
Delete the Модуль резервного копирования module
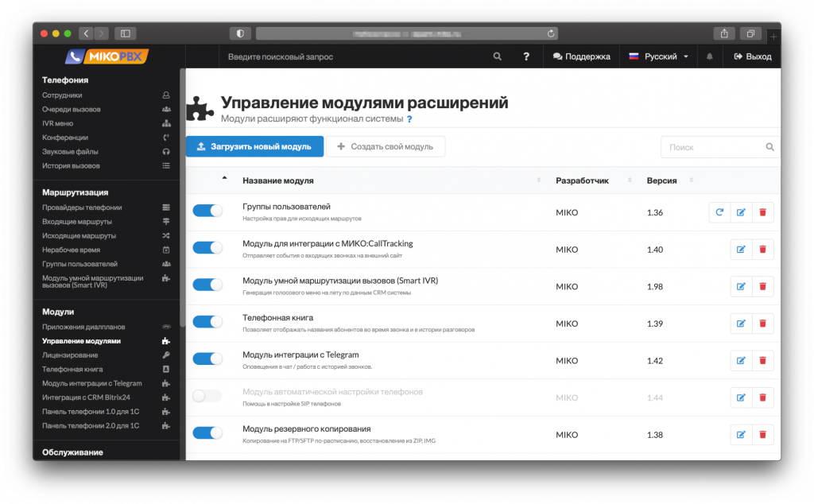762,434
